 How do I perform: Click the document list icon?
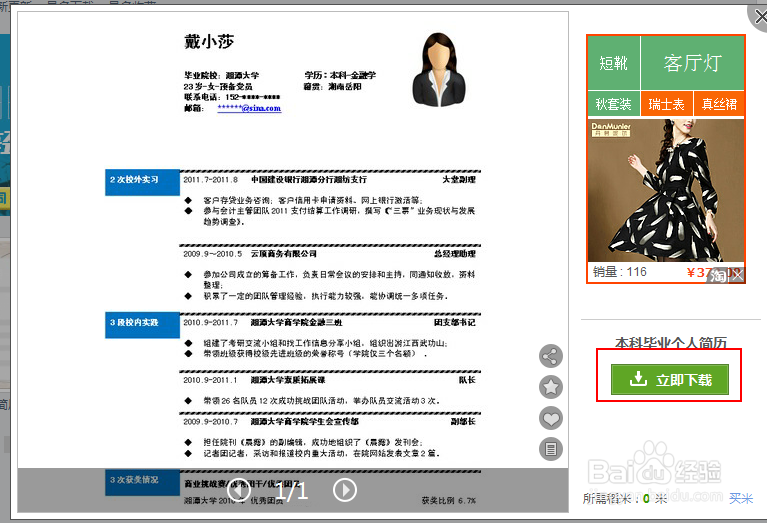(551, 449)
